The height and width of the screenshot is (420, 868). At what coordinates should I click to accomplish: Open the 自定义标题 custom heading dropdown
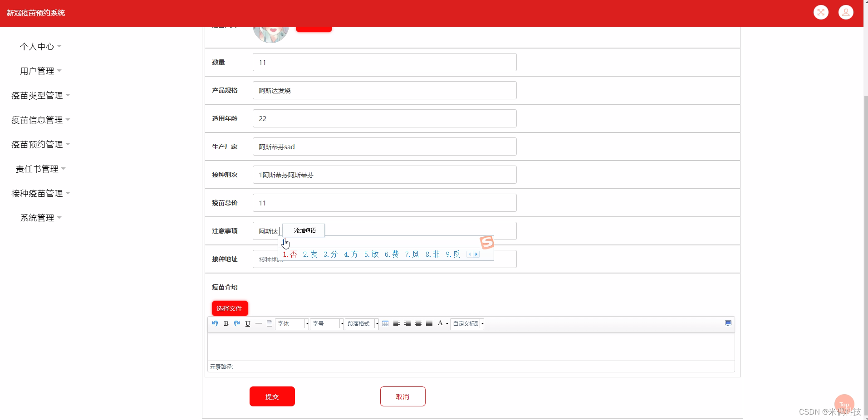point(467,324)
